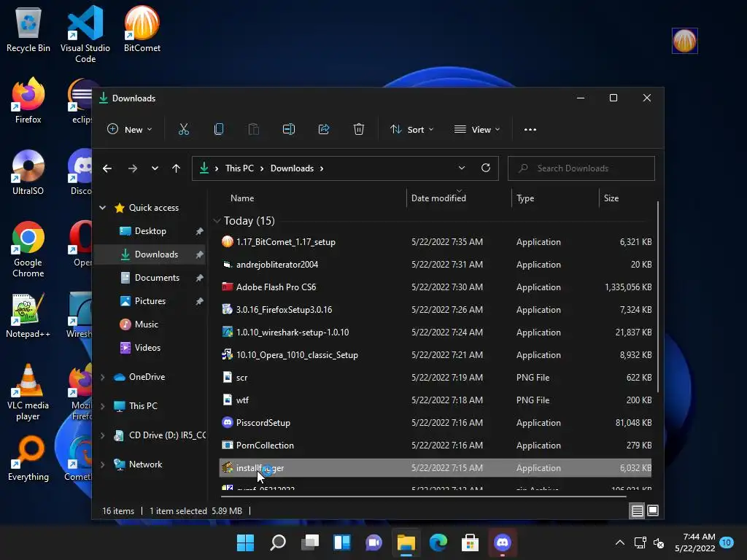Switch to large thumbnails view icon in status bar
Screen dimensions: 747x560
click(653, 510)
